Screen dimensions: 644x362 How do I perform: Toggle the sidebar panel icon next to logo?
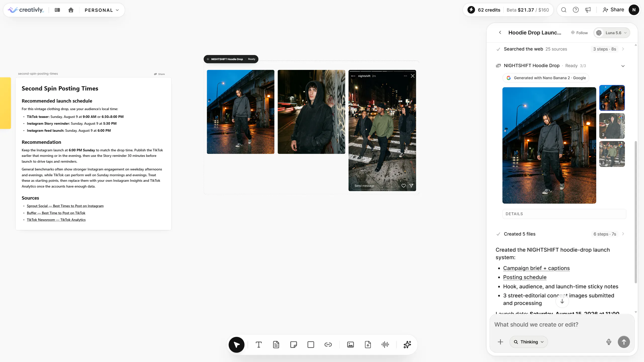tap(57, 10)
